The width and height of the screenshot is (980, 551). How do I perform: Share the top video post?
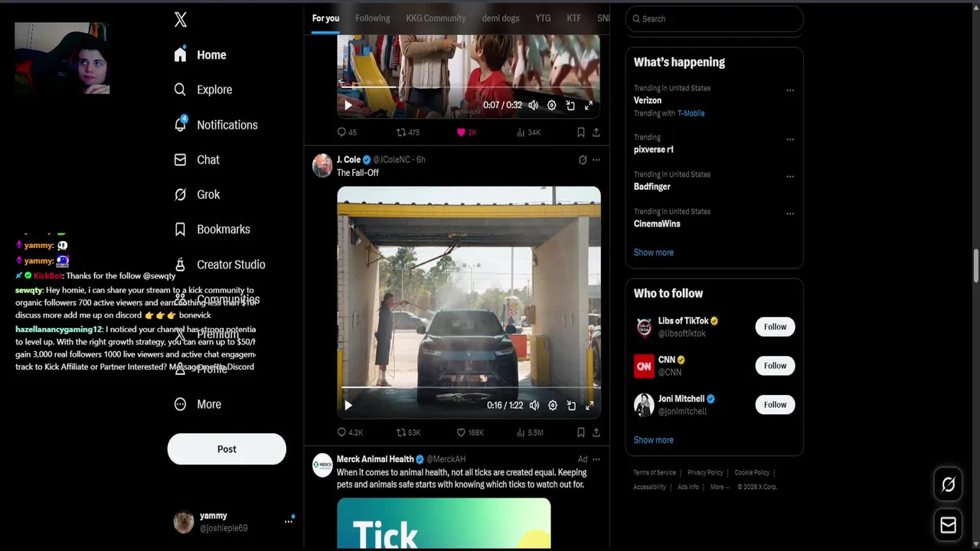pyautogui.click(x=596, y=132)
